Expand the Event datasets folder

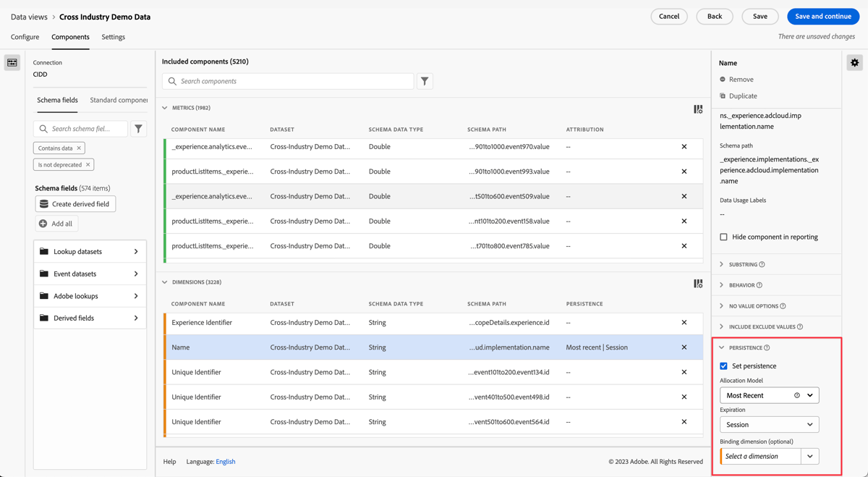point(90,274)
